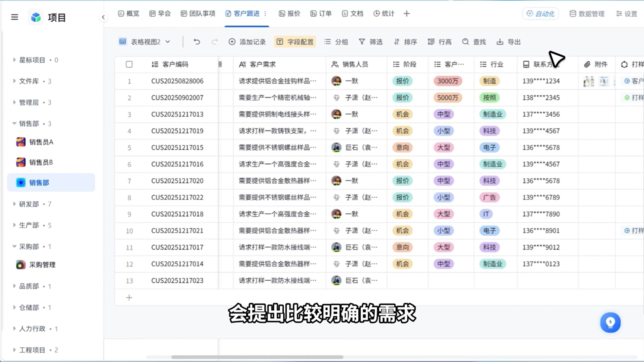Expand the 品质部 tree group
This screenshot has height=362, width=644.
(14, 286)
